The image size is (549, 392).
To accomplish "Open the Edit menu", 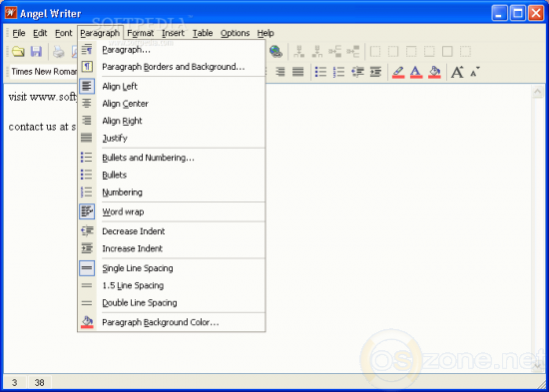I will (x=40, y=33).
